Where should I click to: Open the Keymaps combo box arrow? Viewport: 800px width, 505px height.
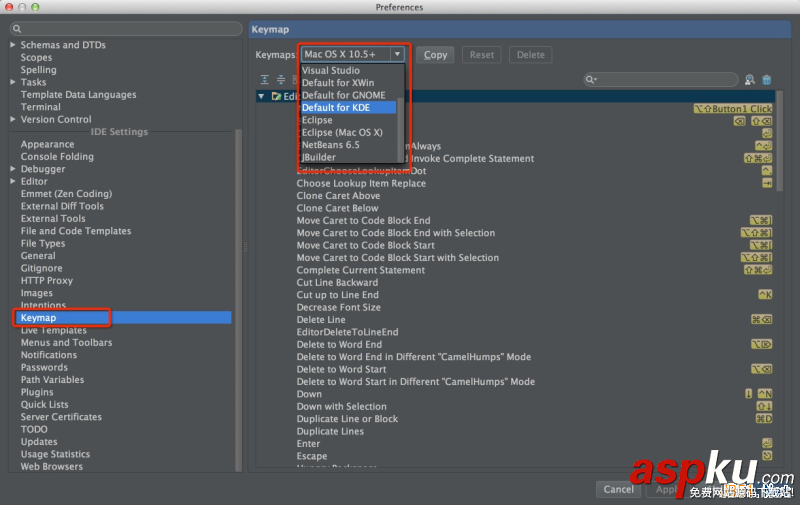click(x=397, y=54)
